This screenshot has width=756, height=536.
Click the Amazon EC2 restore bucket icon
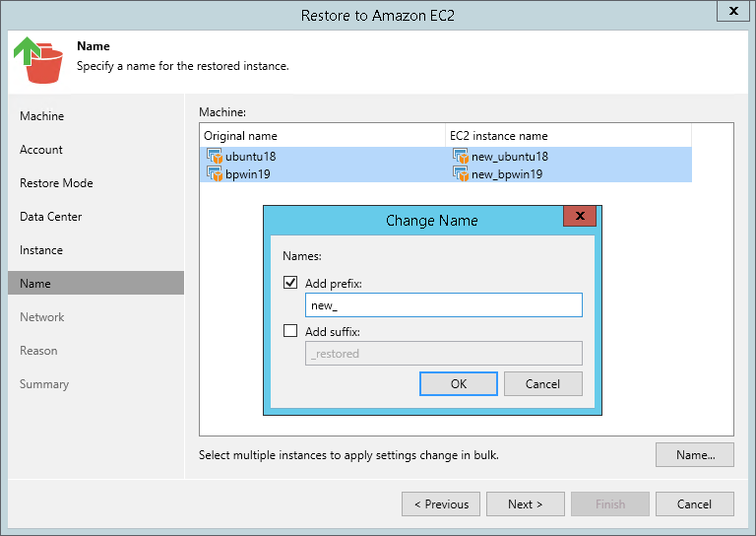(x=38, y=60)
